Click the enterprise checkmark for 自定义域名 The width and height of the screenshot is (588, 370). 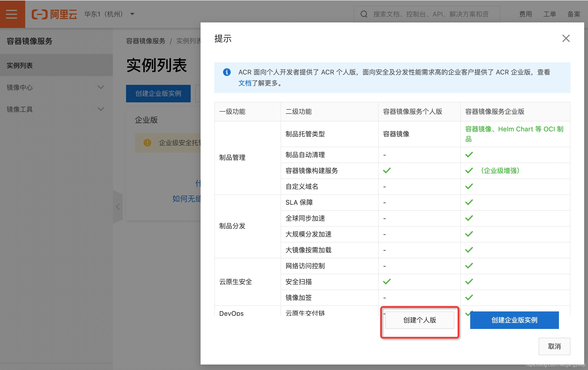tap(469, 186)
